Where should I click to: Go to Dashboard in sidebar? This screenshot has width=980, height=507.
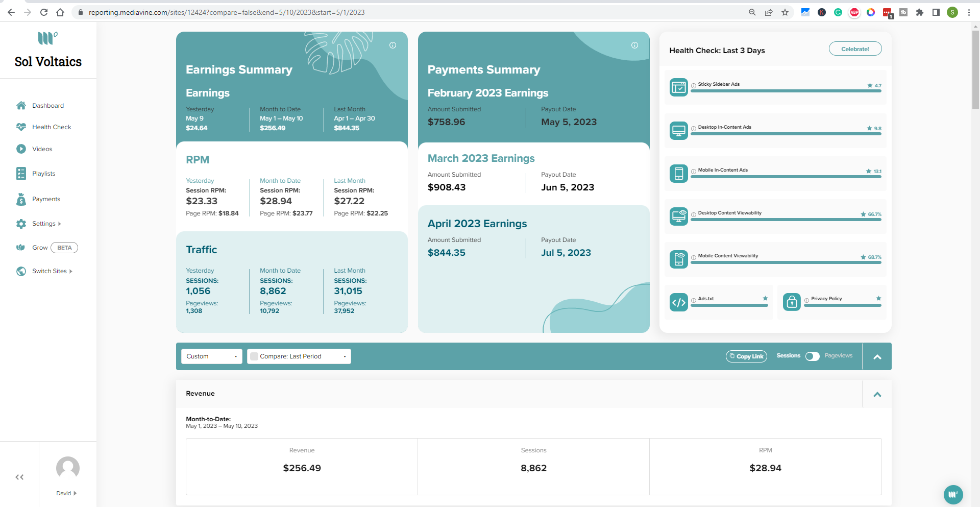pos(48,106)
